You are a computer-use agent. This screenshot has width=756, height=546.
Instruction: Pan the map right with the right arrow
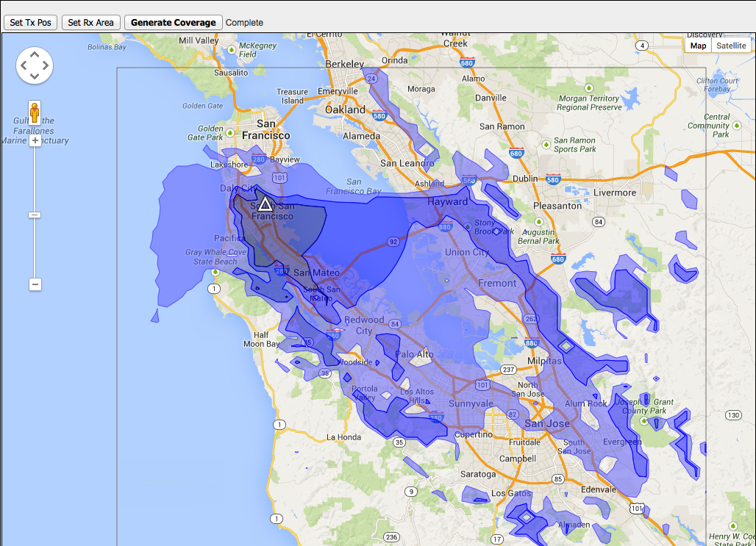pos(46,66)
